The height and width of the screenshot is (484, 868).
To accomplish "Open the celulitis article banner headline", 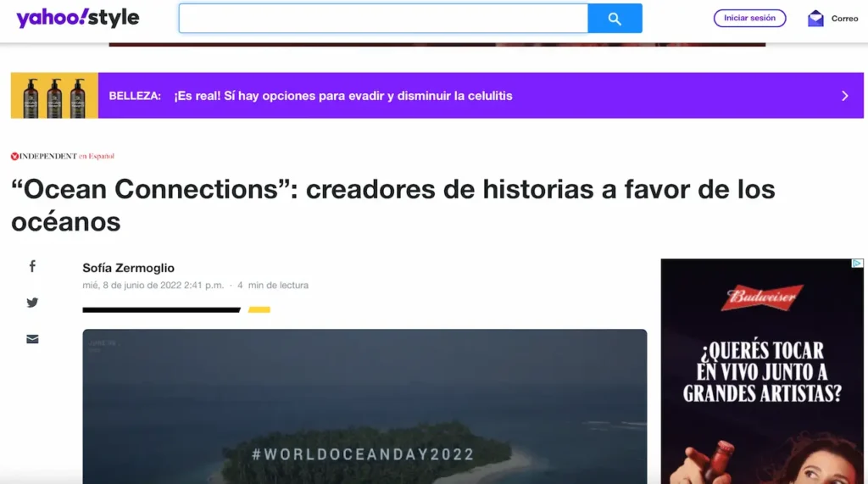I will point(342,96).
